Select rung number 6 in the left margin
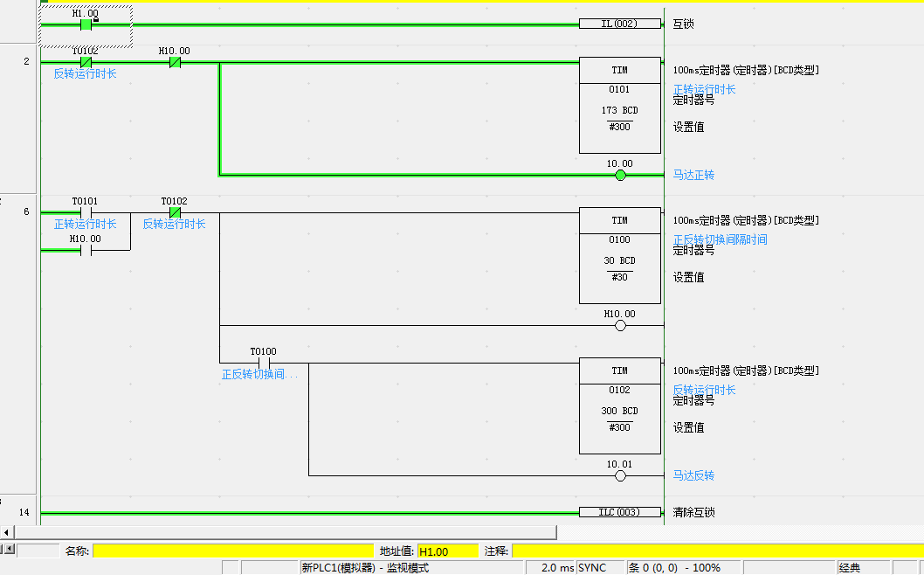 pos(26,212)
